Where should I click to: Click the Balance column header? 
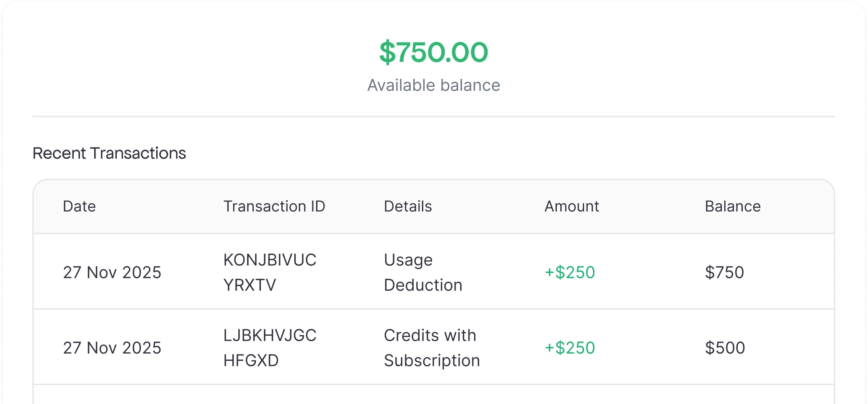732,206
